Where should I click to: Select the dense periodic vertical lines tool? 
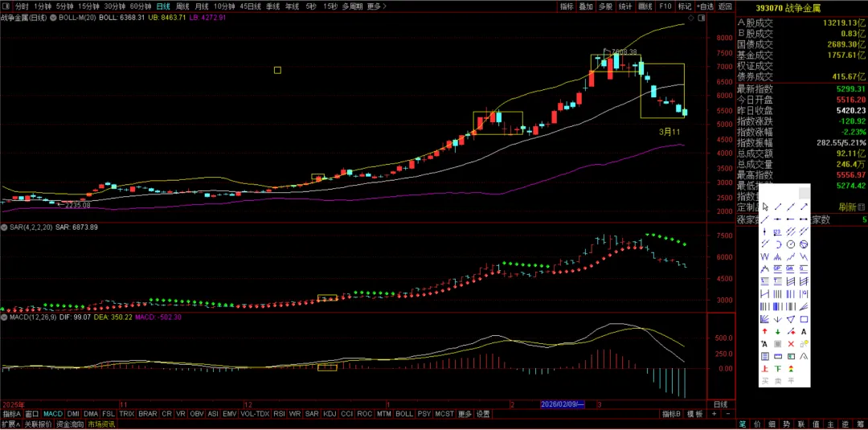(x=778, y=306)
